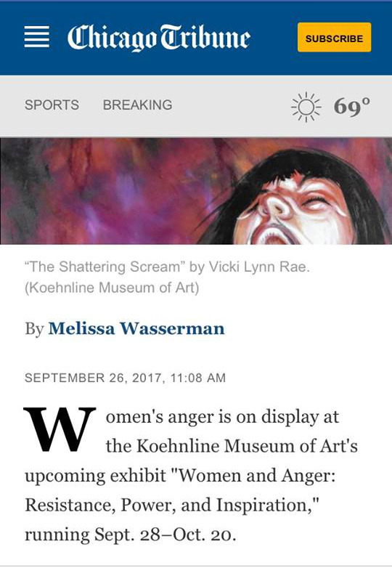Viewport: 392px width, 568px height.
Task: Click "the Koehnline Museum of Art's" article line
Action: click(232, 446)
